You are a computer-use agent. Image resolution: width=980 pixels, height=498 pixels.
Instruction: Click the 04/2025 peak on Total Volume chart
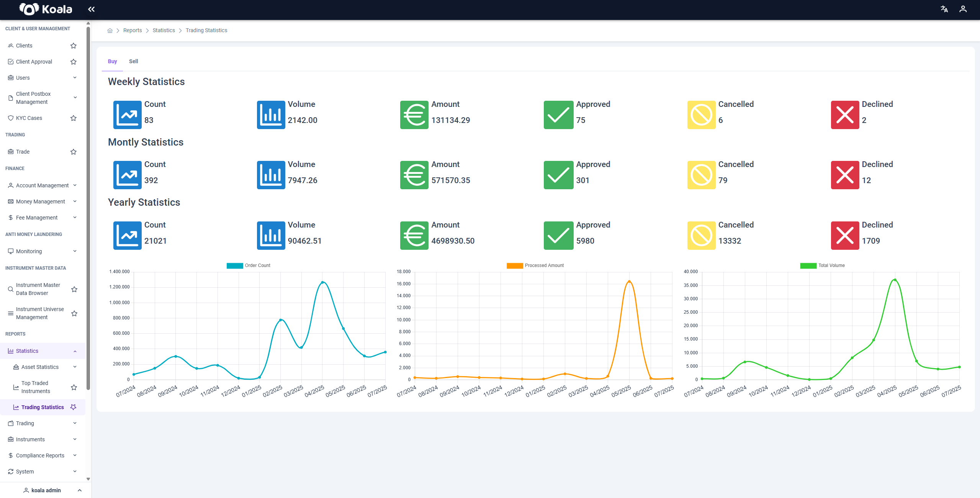coord(895,280)
